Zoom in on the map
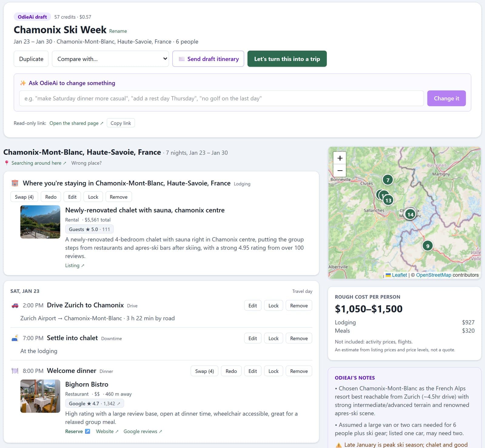The width and height of the screenshot is (485, 448). click(x=340, y=158)
